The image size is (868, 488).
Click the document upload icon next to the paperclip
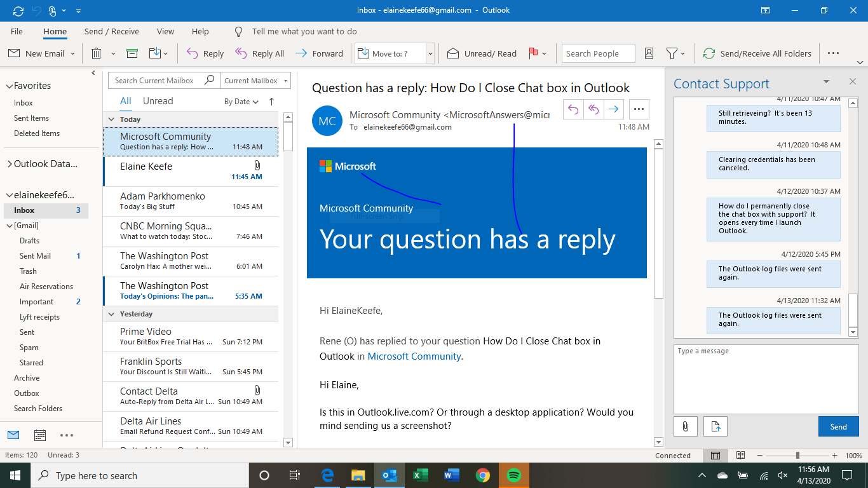click(x=715, y=426)
